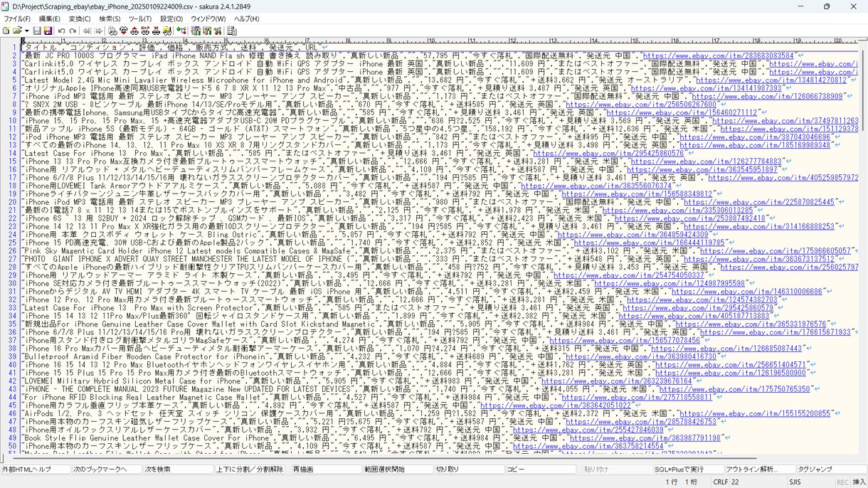The height and width of the screenshot is (488, 868).
Task: Redo using the toolbar arrow
Action: pyautogui.click(x=73, y=31)
